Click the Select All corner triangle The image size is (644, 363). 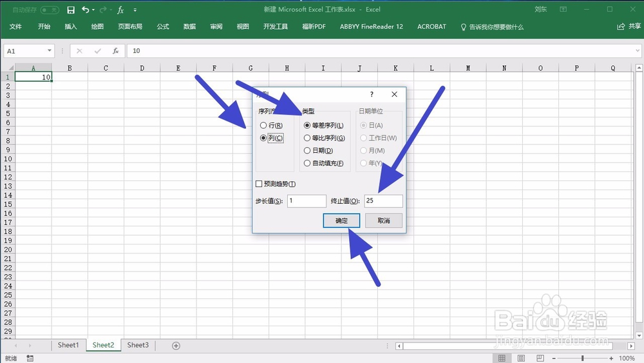coord(11,68)
